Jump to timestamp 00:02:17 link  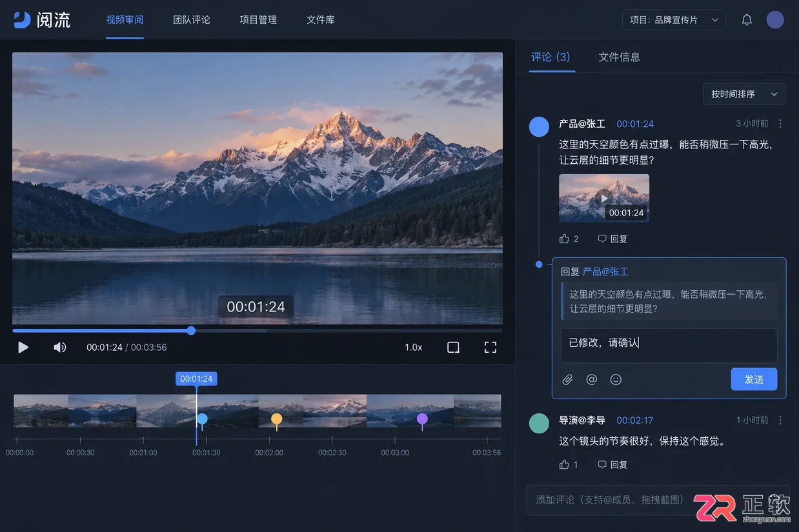pos(635,420)
